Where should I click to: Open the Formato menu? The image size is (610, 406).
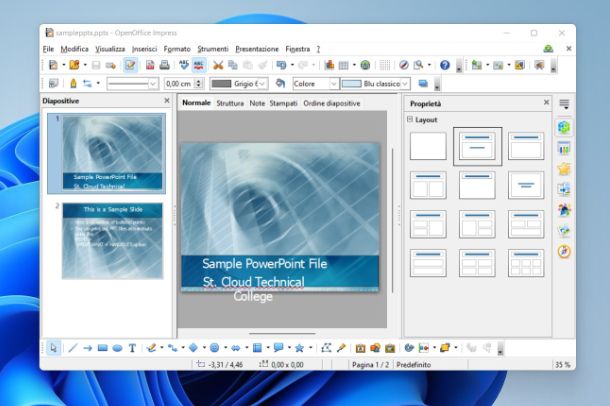click(176, 48)
